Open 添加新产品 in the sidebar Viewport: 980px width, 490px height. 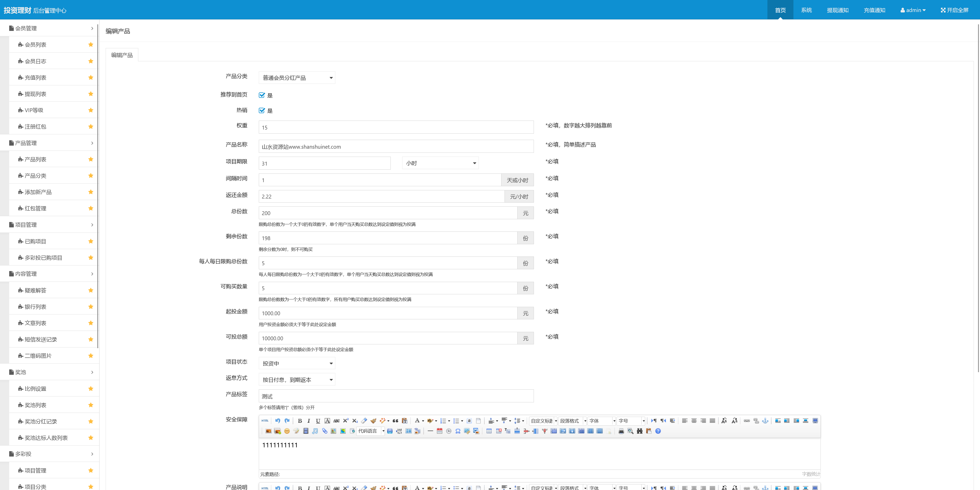click(x=38, y=192)
